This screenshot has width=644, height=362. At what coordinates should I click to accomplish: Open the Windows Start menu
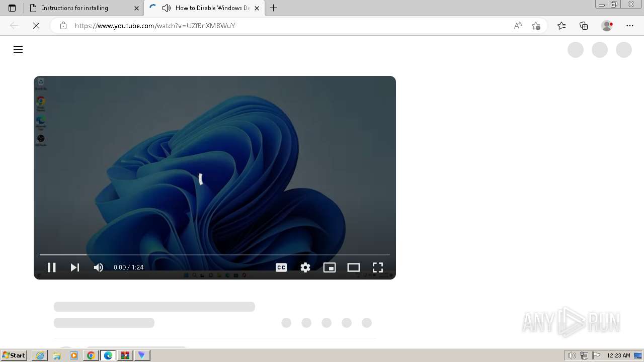click(x=14, y=355)
